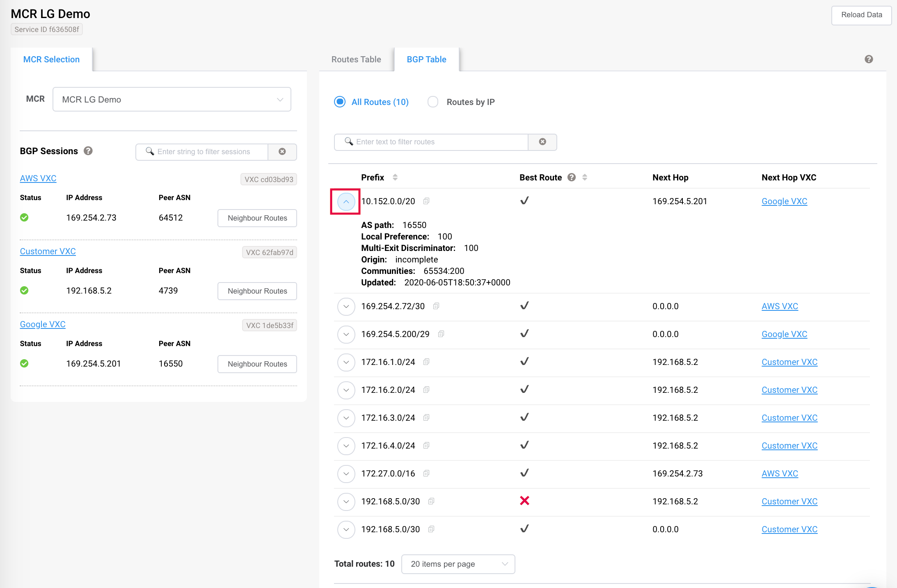Sort the table by Prefix column
The image size is (897, 588).
[x=395, y=177]
